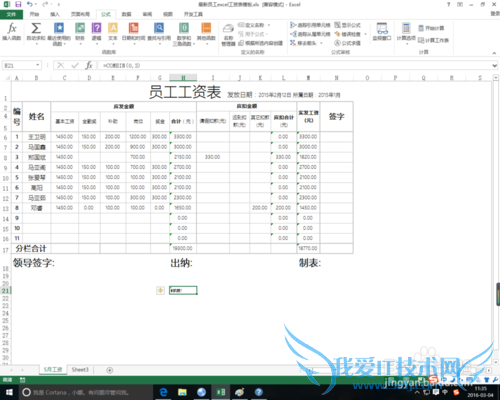Toggle Show Formulas
The height and width of the screenshot is (400, 500).
click(x=347, y=25)
